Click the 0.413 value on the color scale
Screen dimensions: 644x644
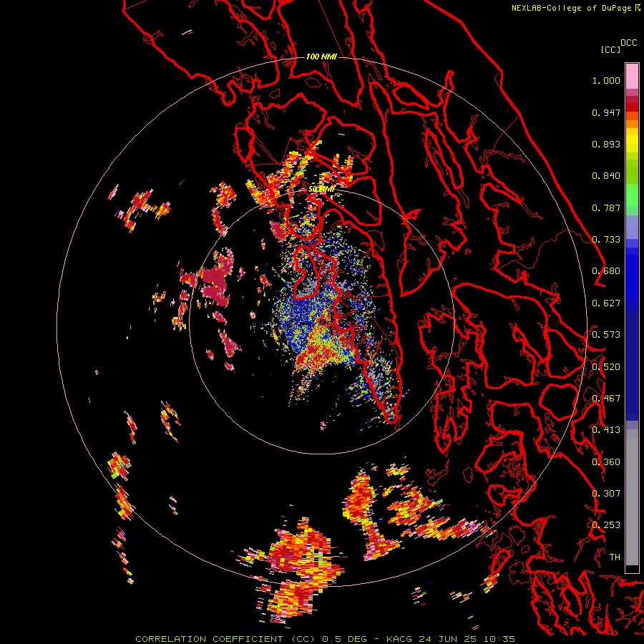pos(606,430)
